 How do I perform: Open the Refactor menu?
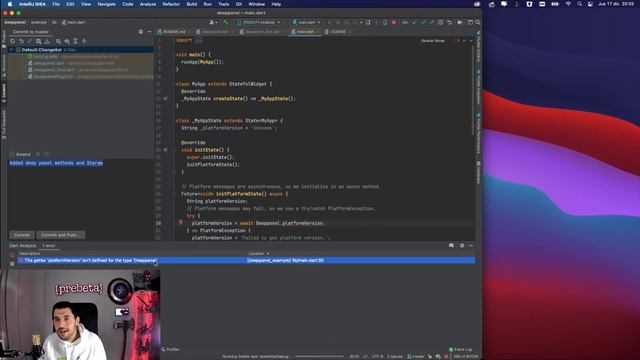click(171, 4)
